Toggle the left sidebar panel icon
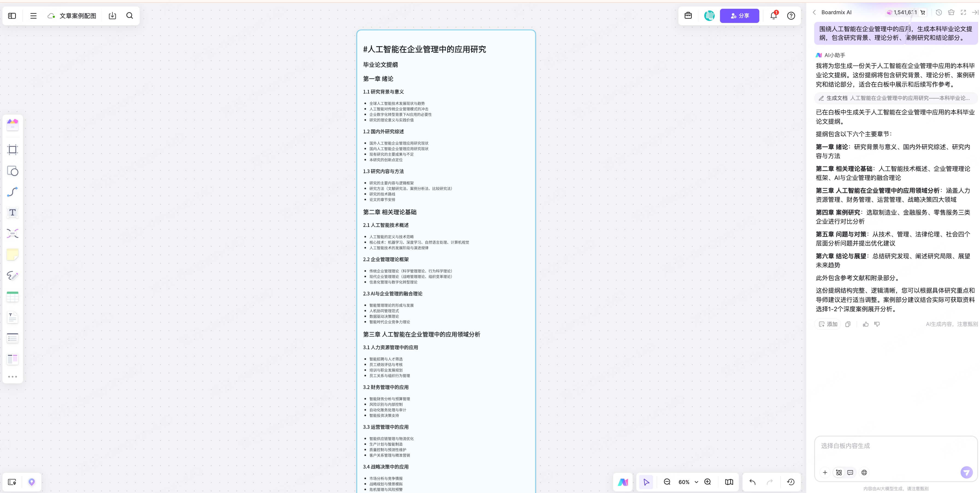Viewport: 980px width, 493px height. click(12, 16)
